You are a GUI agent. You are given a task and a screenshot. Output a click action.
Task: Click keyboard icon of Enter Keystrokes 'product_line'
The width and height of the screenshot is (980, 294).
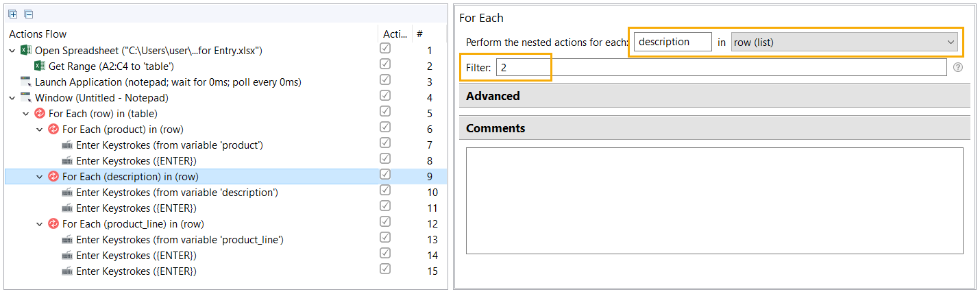pos(67,240)
